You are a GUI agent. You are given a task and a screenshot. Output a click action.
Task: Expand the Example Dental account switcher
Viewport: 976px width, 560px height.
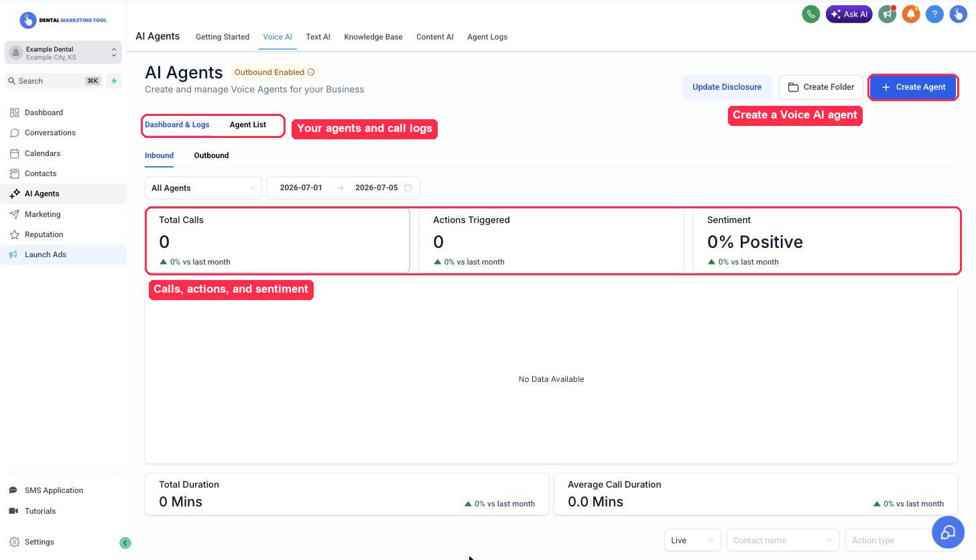coord(63,53)
